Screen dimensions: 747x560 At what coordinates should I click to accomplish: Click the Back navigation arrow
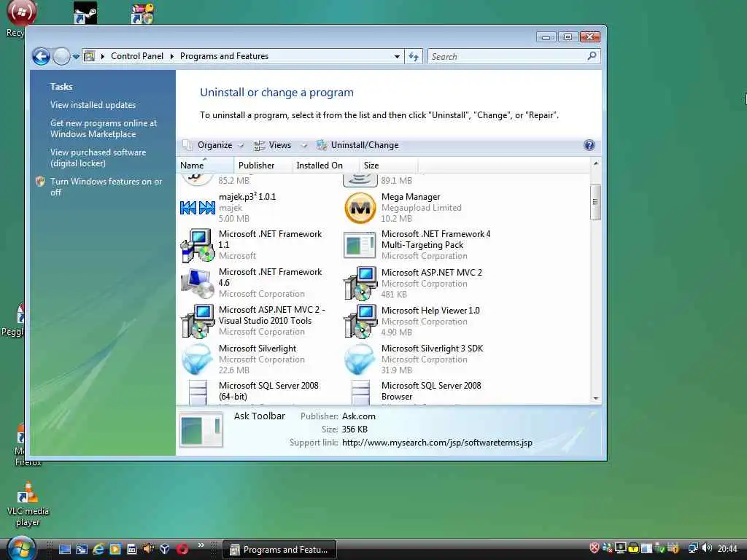[x=41, y=57]
